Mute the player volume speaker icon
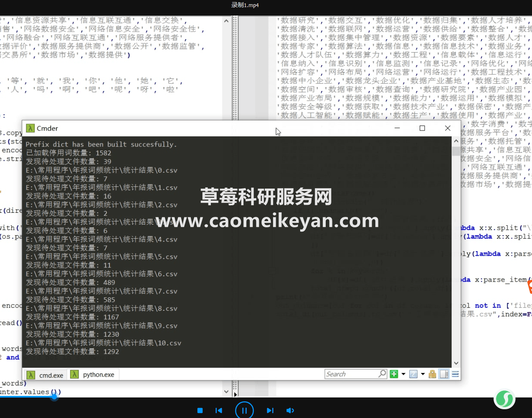The width and height of the screenshot is (532, 418). 290,410
